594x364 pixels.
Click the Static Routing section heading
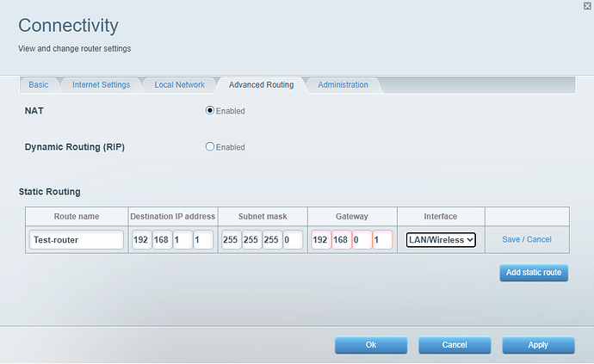click(50, 192)
